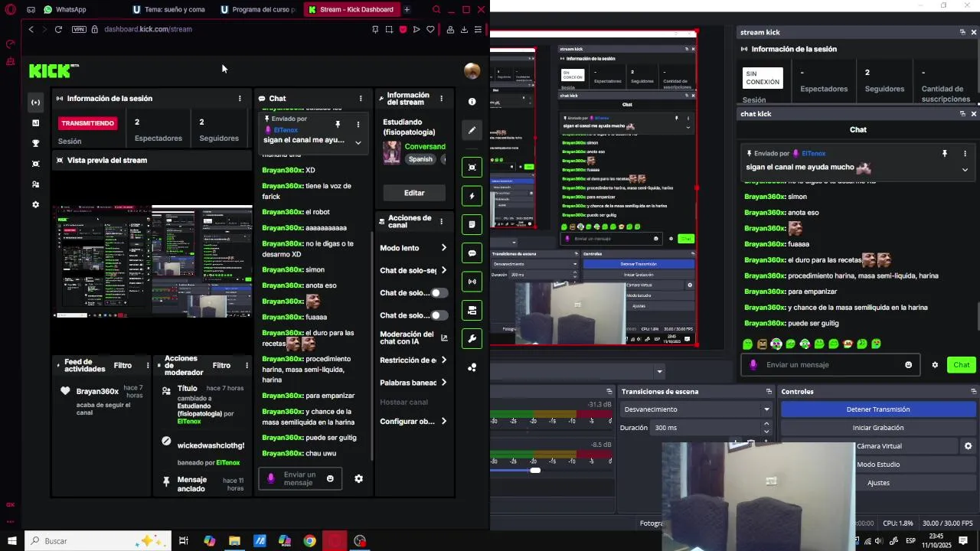Image resolution: width=980 pixels, height=551 pixels.
Task: Adjust the OBS audio mixer volume slider
Action: [x=535, y=471]
